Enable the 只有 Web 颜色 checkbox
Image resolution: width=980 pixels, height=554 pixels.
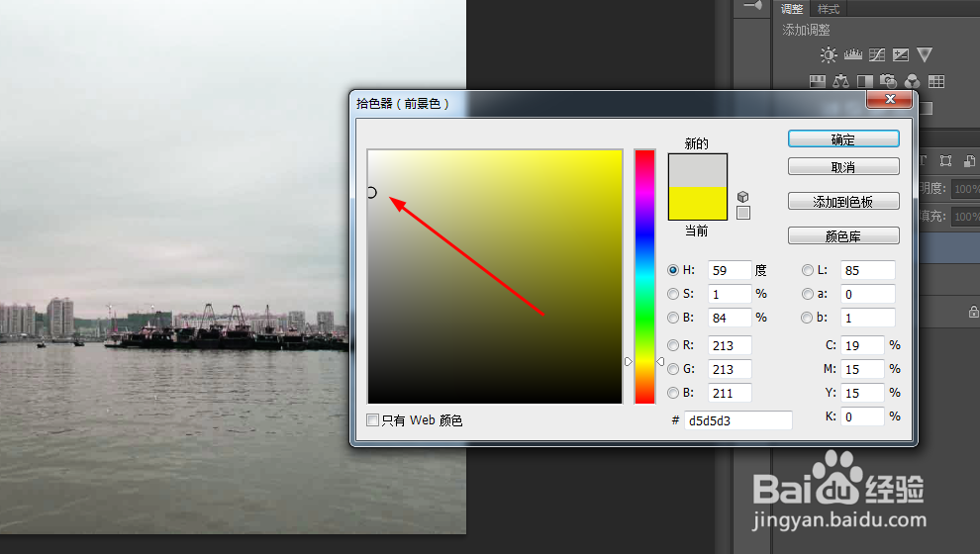pos(372,420)
